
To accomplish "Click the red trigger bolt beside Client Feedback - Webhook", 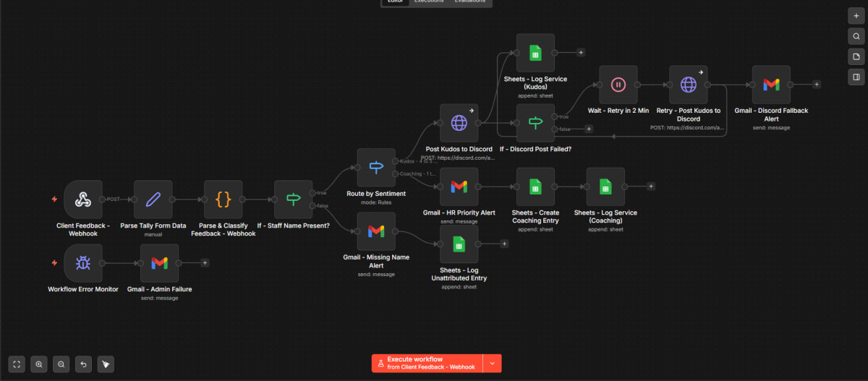I will pyautogui.click(x=54, y=199).
